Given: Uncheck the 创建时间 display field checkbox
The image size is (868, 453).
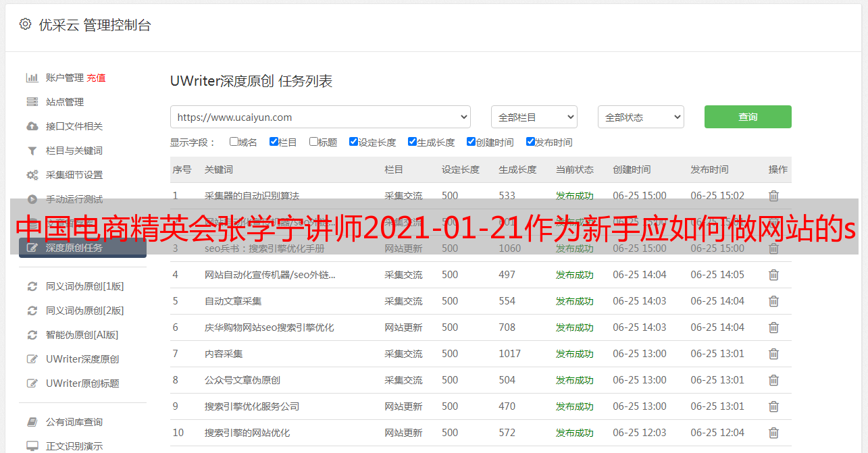Looking at the screenshot, I should (471, 142).
